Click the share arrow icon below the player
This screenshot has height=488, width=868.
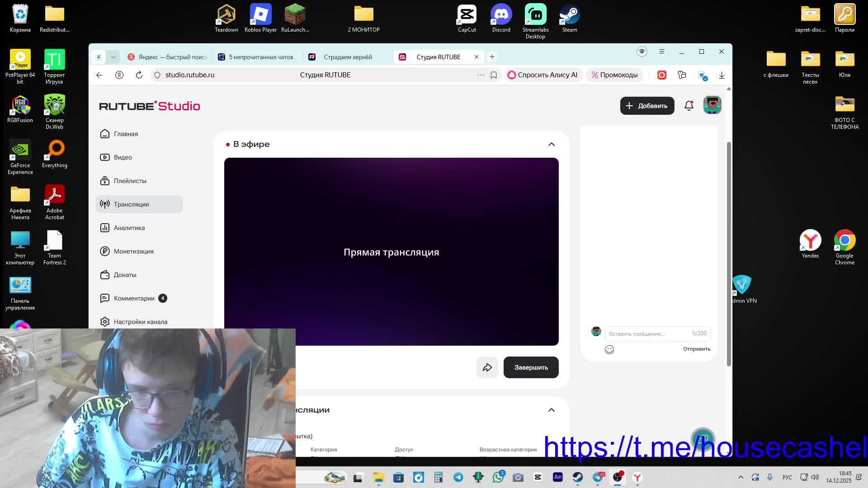[x=487, y=367]
